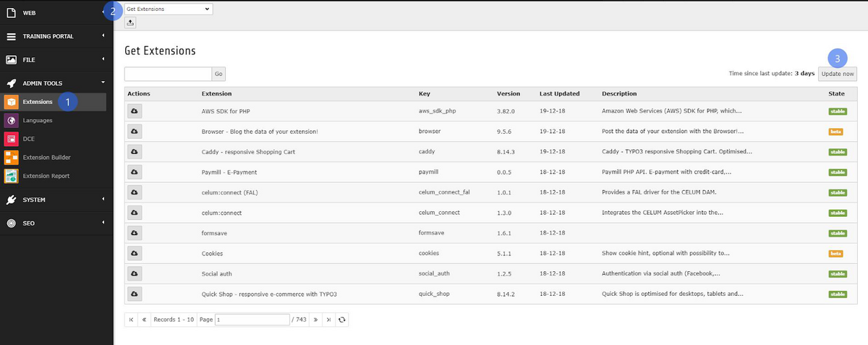Click the quick_shop key cell
The image size is (868, 345).
pyautogui.click(x=433, y=294)
